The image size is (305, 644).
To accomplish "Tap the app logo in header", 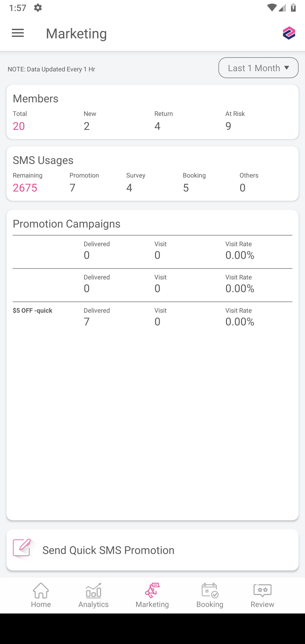I will [289, 33].
